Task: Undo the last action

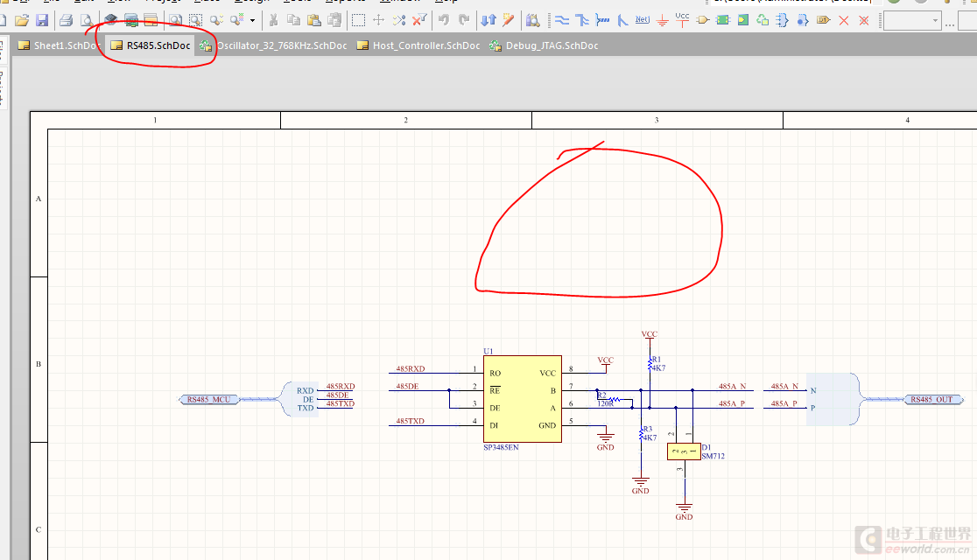Action: pyautogui.click(x=443, y=20)
